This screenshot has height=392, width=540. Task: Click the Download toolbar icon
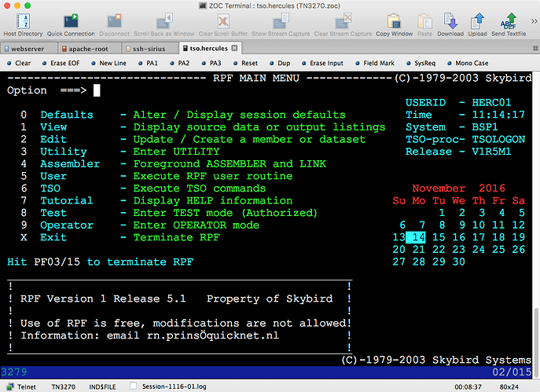click(450, 21)
